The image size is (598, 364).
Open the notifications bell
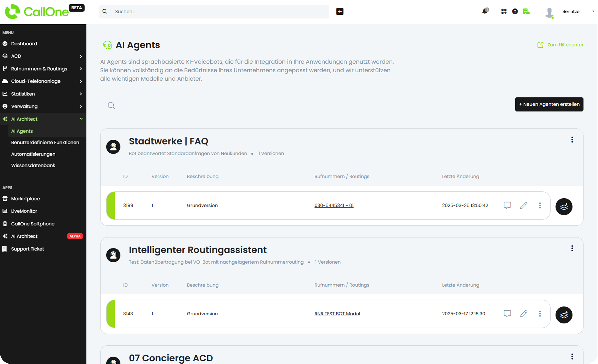(x=485, y=11)
